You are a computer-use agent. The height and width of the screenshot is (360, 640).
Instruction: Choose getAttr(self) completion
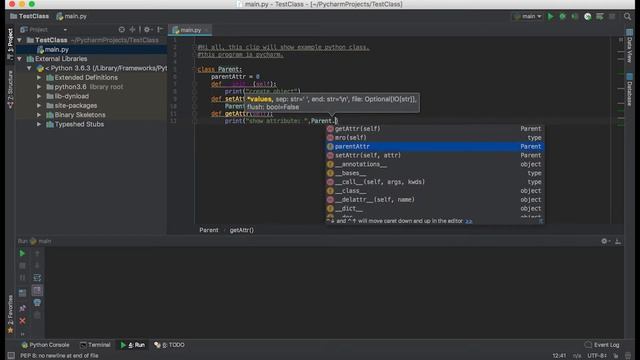[x=435, y=129]
